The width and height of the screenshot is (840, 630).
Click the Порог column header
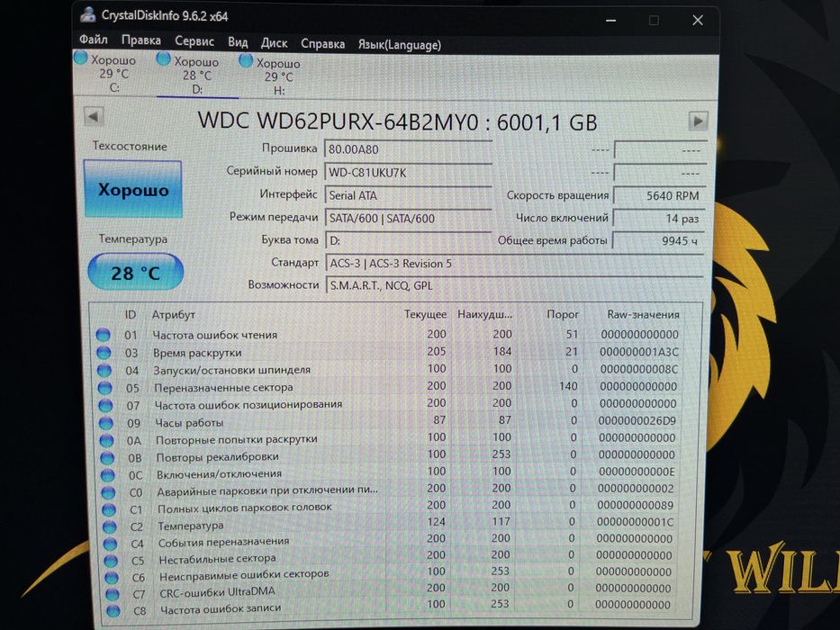[563, 314]
